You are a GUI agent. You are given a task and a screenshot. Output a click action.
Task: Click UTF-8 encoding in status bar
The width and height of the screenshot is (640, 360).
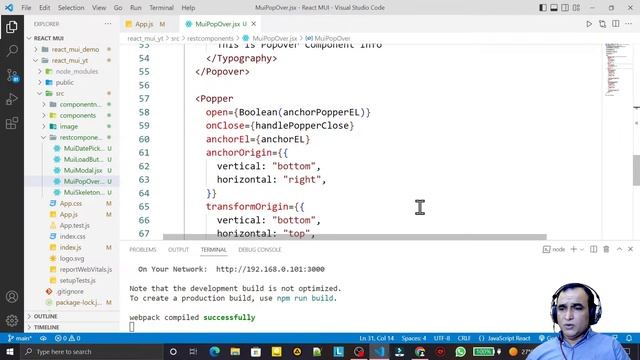tap(442, 338)
